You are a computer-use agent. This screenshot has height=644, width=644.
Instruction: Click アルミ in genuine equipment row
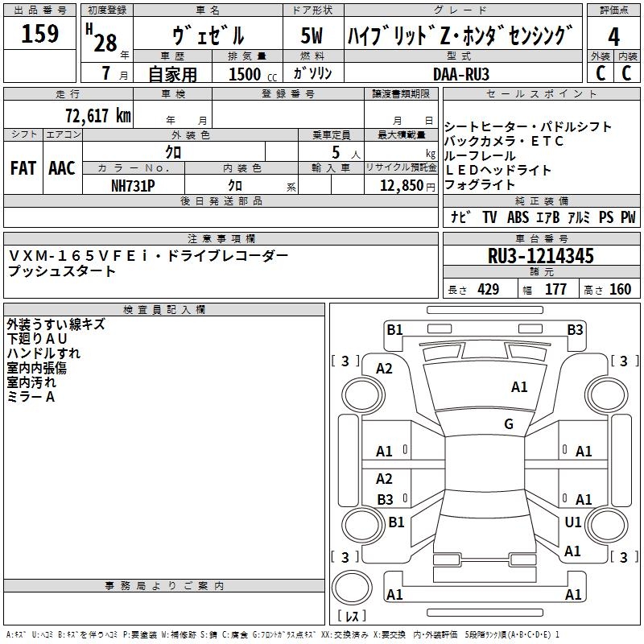[x=579, y=217]
